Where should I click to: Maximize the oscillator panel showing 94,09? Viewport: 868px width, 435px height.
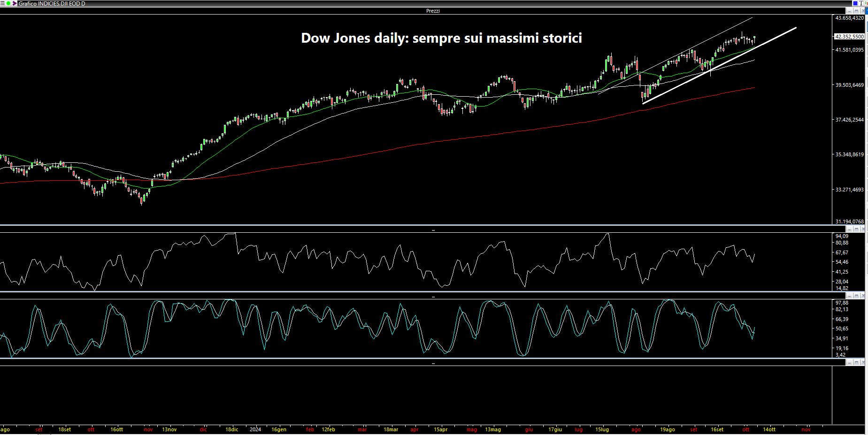856,229
